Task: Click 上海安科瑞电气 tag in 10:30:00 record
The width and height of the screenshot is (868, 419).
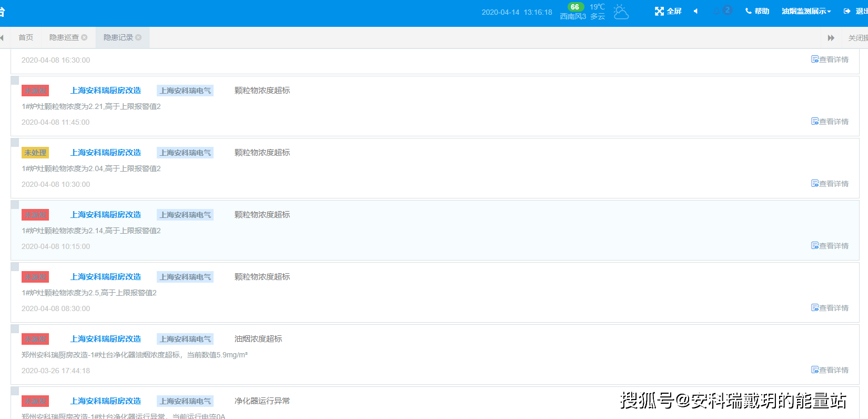Action: (185, 153)
